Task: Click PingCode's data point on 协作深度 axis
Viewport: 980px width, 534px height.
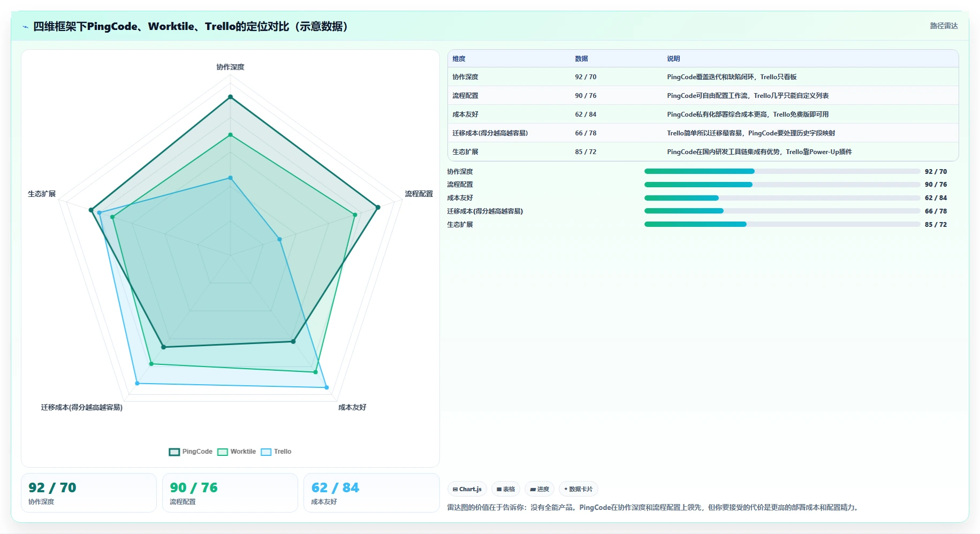Action: [x=230, y=97]
